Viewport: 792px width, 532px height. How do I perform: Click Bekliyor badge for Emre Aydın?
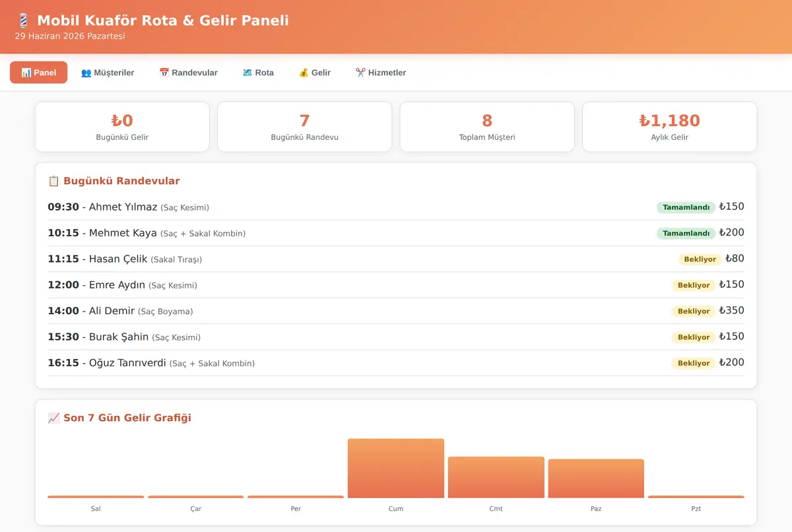tap(693, 285)
